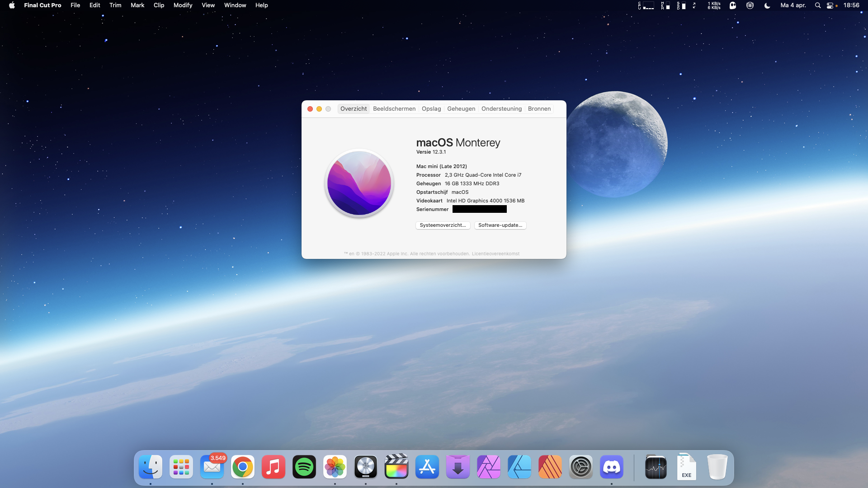Launch Affinity Photo from the dock
Screen dimensions: 868x488
pyautogui.click(x=489, y=467)
